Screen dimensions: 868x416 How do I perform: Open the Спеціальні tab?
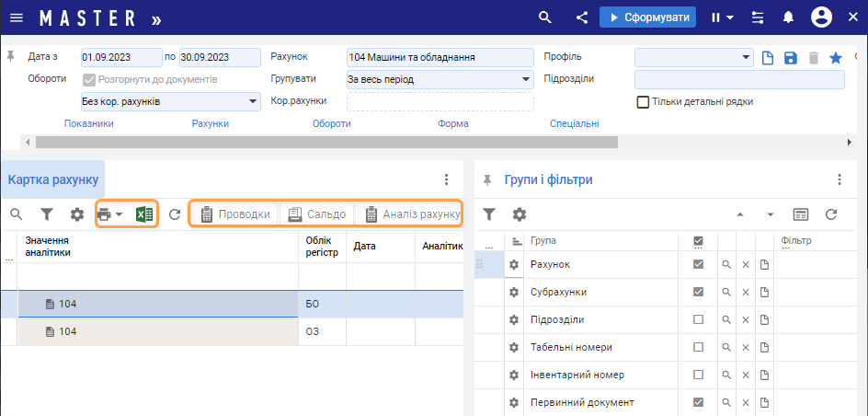coord(575,123)
